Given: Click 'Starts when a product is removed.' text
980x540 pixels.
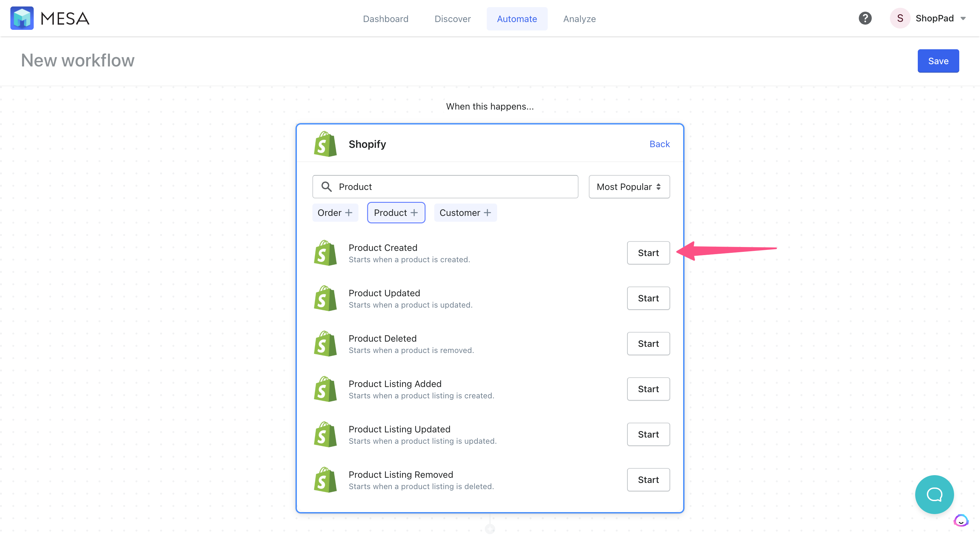Looking at the screenshot, I should coord(411,350).
